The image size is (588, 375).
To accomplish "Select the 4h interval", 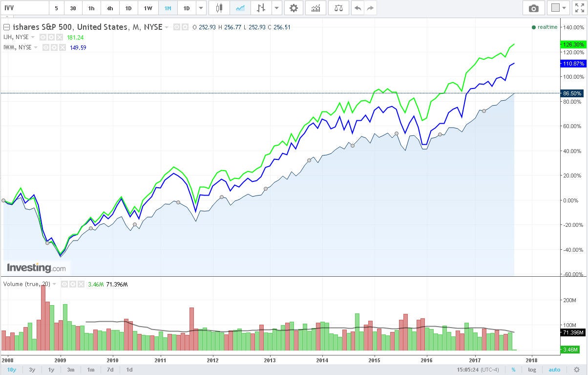I will point(110,8).
